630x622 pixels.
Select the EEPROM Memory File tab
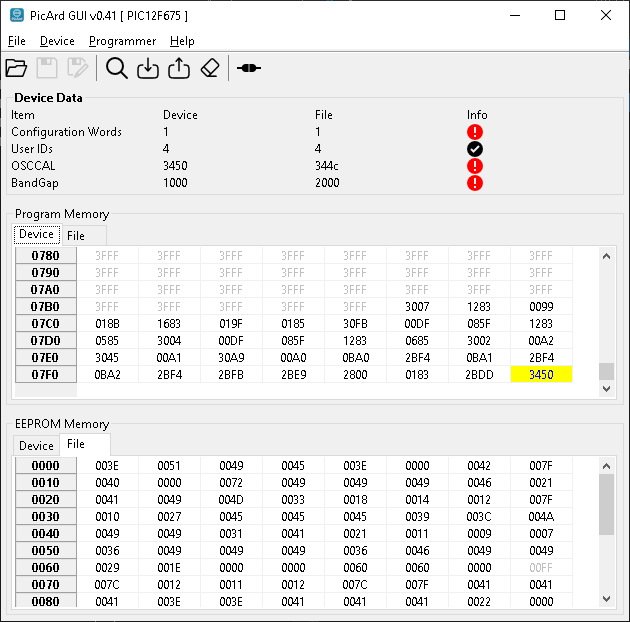pos(85,444)
